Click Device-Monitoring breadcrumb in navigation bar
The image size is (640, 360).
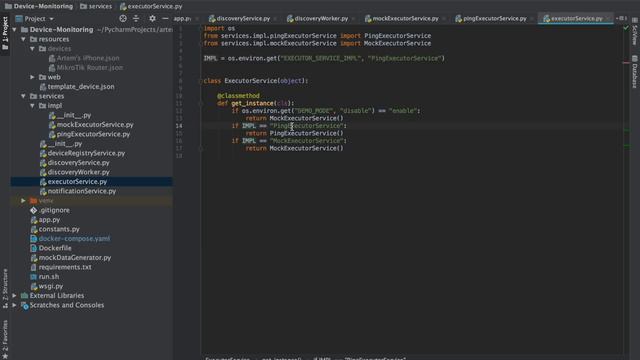[x=39, y=7]
